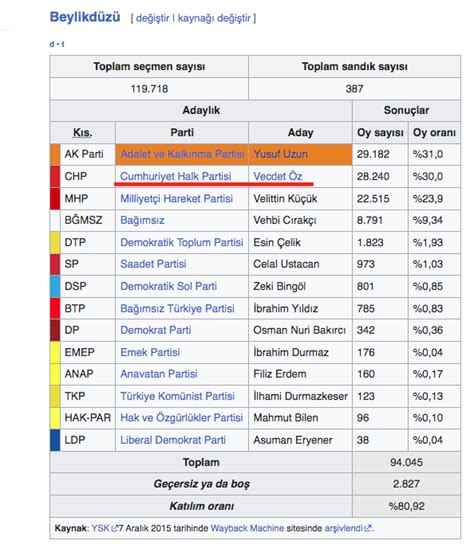Open the 'arşivlendi' archived link
The image size is (474, 560).
tap(344, 528)
